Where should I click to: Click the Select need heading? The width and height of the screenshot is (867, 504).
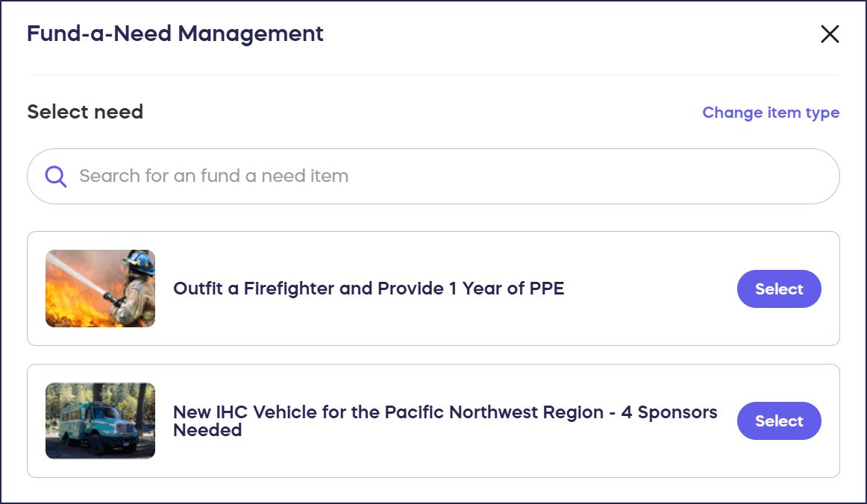pyautogui.click(x=85, y=112)
